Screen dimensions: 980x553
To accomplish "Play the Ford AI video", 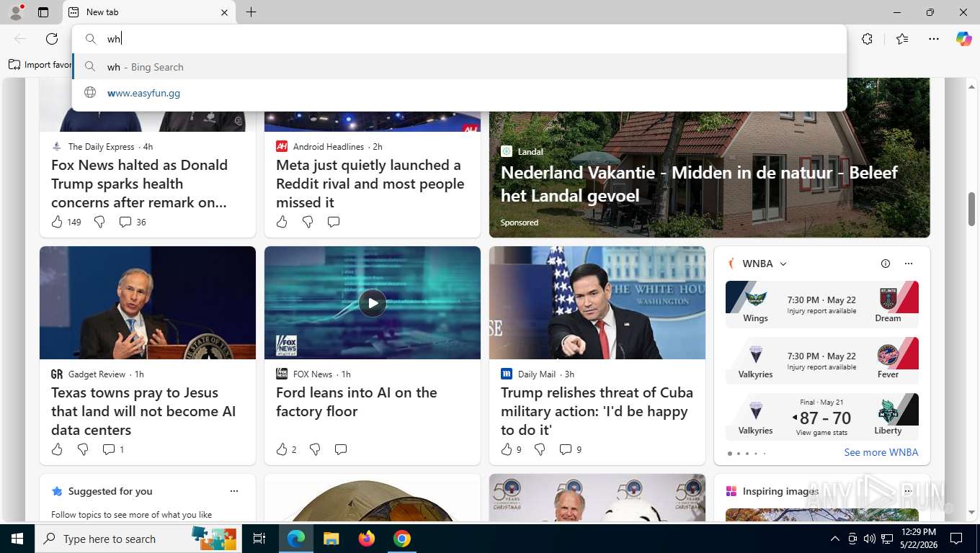I will 373,303.
